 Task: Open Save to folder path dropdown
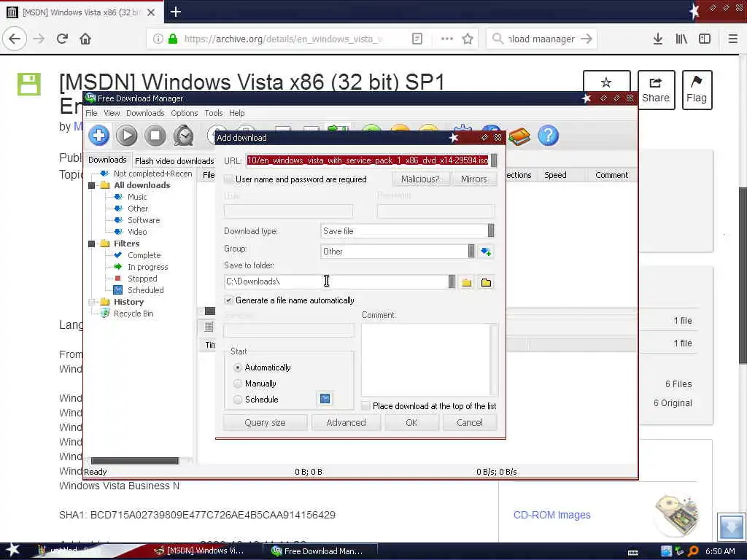(452, 281)
